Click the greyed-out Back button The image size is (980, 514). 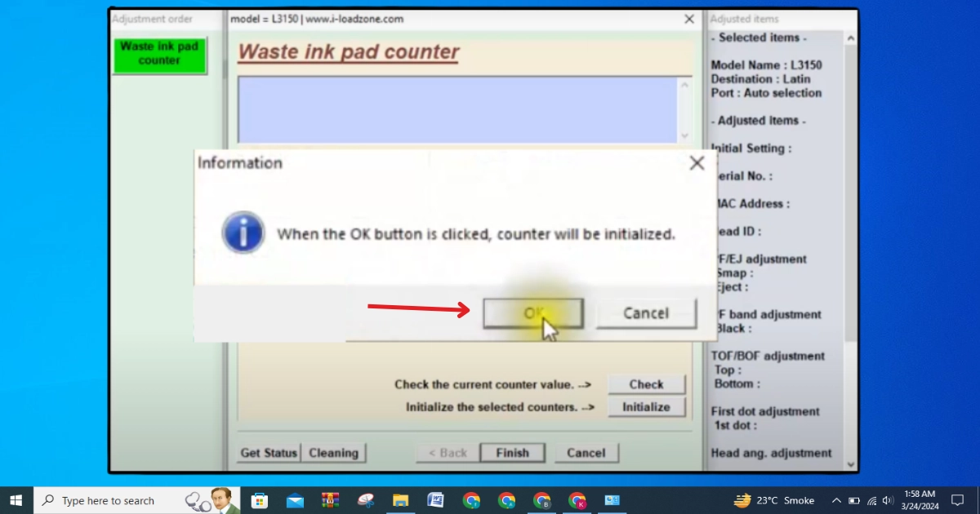(447, 453)
